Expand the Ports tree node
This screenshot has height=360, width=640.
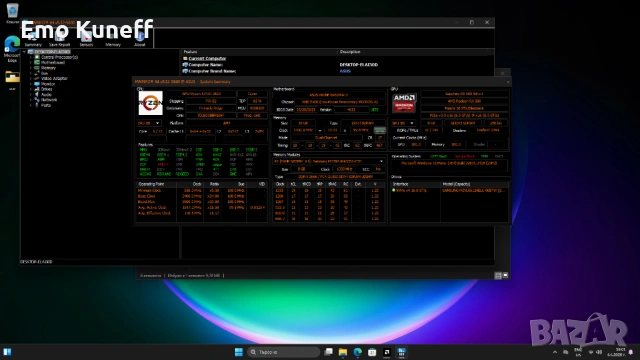point(31,105)
